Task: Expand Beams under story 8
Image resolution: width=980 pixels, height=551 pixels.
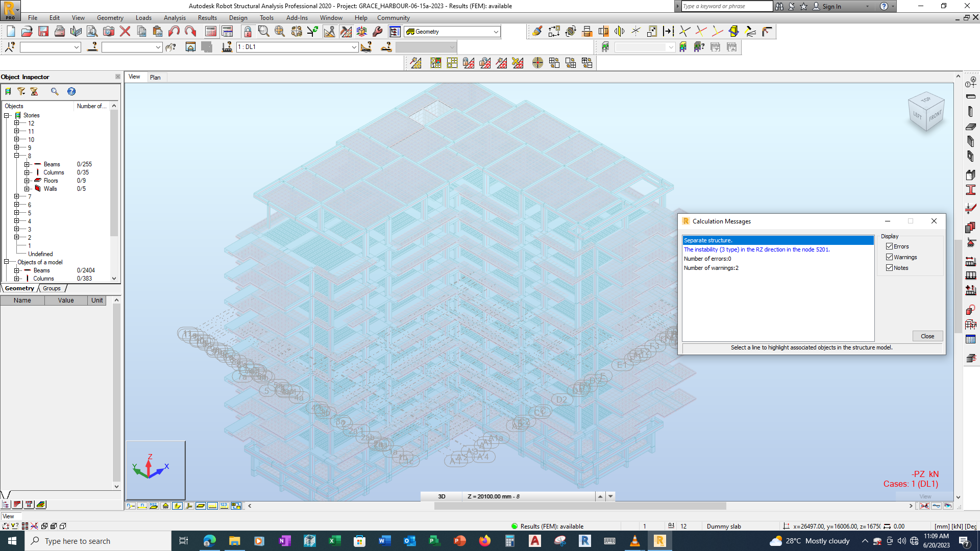Action: (27, 164)
